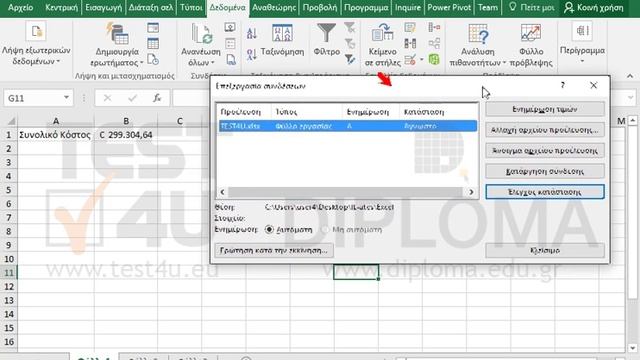The height and width of the screenshot is (360, 640).
Task: Click Ενημέρωση τιμών button
Action: point(545,109)
